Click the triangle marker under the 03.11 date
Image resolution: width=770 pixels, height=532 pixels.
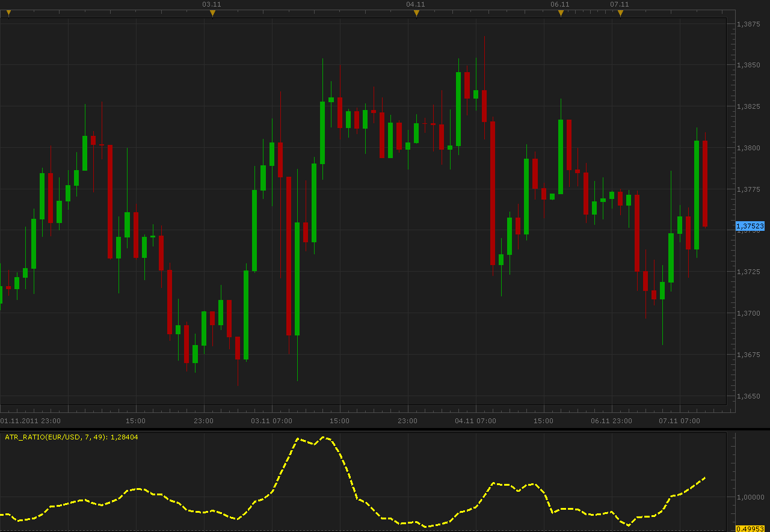coord(212,13)
